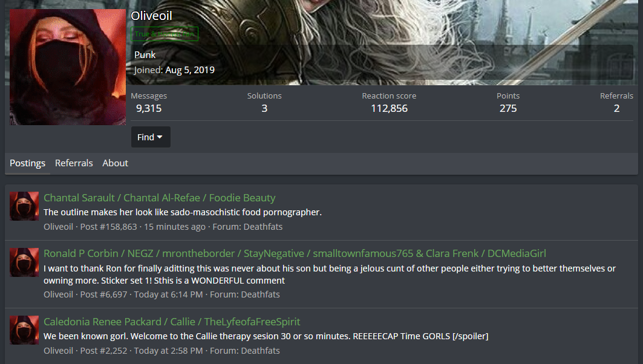Screen dimensions: 643x364
Task: Open the About tab
Action: (x=115, y=163)
